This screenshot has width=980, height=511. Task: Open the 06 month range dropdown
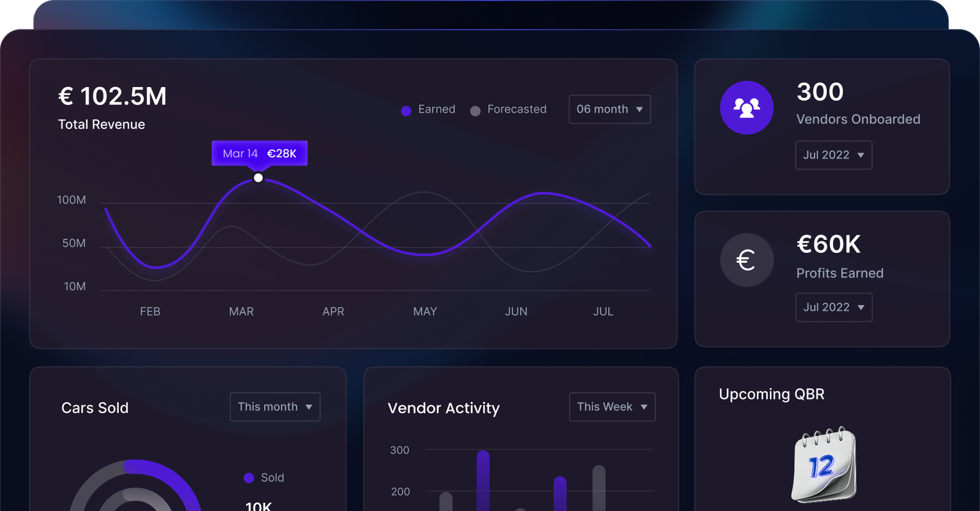click(609, 109)
